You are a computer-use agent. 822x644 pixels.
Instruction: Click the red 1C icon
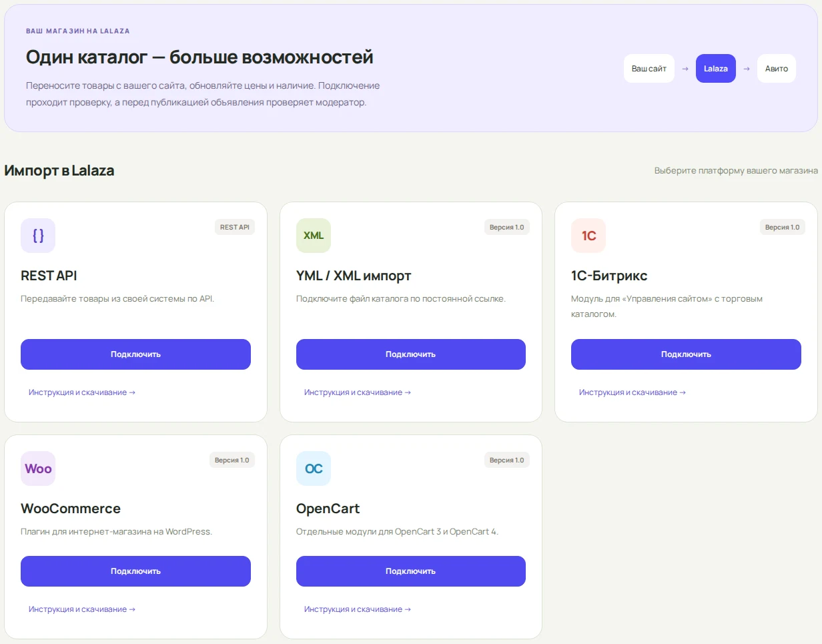tap(588, 236)
